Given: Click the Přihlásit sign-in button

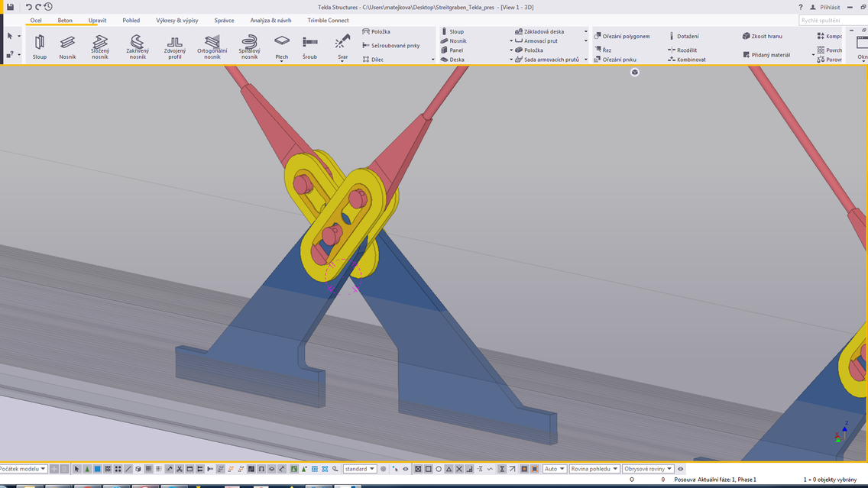Looking at the screenshot, I should point(824,7).
